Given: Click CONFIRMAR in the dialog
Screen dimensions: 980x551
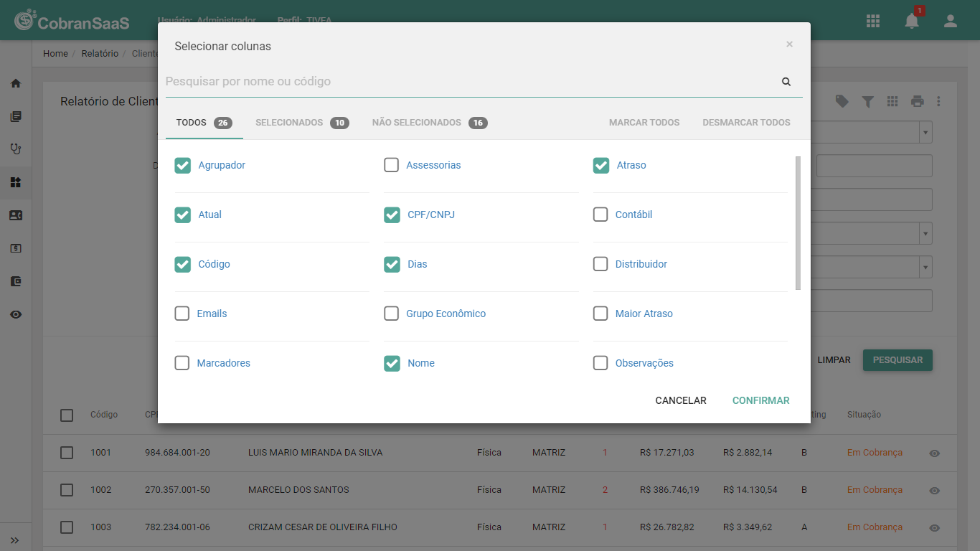Looking at the screenshot, I should click(761, 401).
